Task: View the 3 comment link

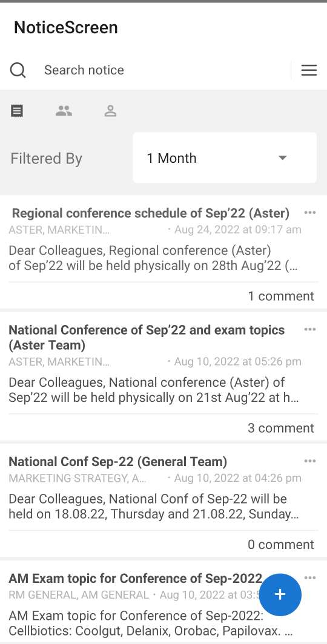Action: pyautogui.click(x=281, y=428)
